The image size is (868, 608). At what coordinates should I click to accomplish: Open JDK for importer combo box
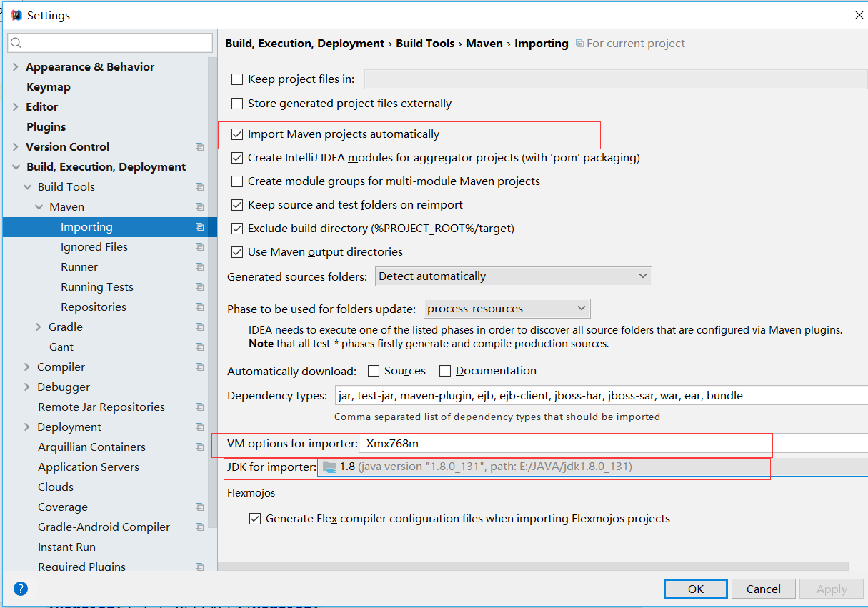point(592,467)
